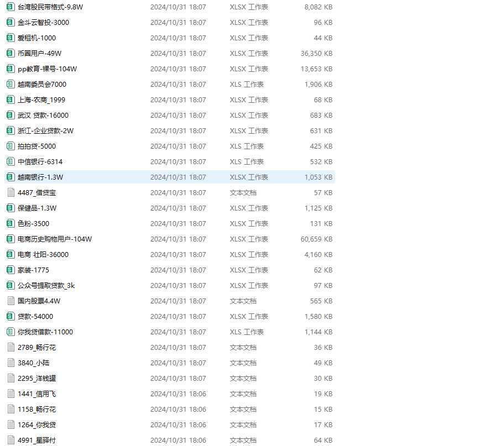Select the icon next to 武汉 贷款-16000
This screenshot has height=446, width=504.
pos(11,115)
